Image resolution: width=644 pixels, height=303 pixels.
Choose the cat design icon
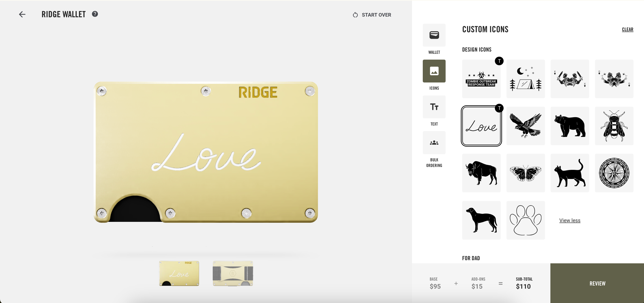pos(570,173)
